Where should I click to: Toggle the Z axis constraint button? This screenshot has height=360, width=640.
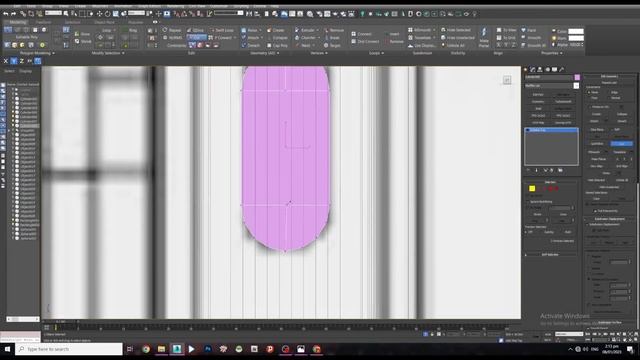point(22,61)
